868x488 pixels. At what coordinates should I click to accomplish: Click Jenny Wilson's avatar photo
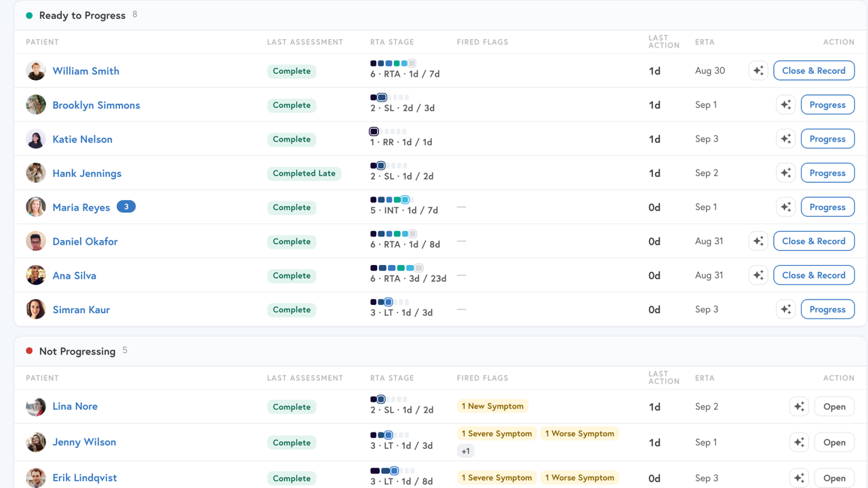pyautogui.click(x=36, y=442)
